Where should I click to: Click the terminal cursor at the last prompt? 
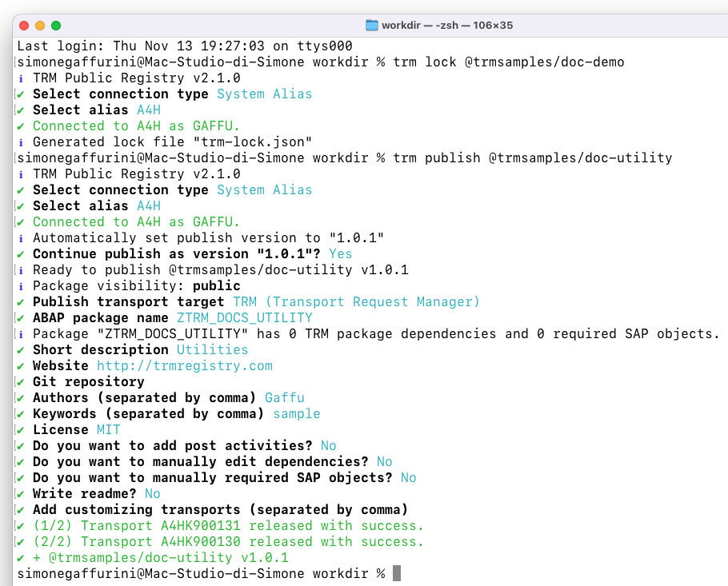[397, 573]
